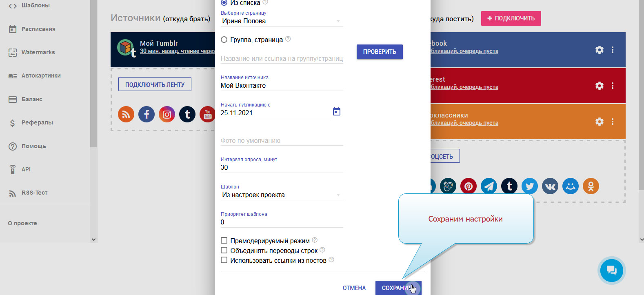
Task: Open settings gear for Facebook channel
Action: pos(599,50)
